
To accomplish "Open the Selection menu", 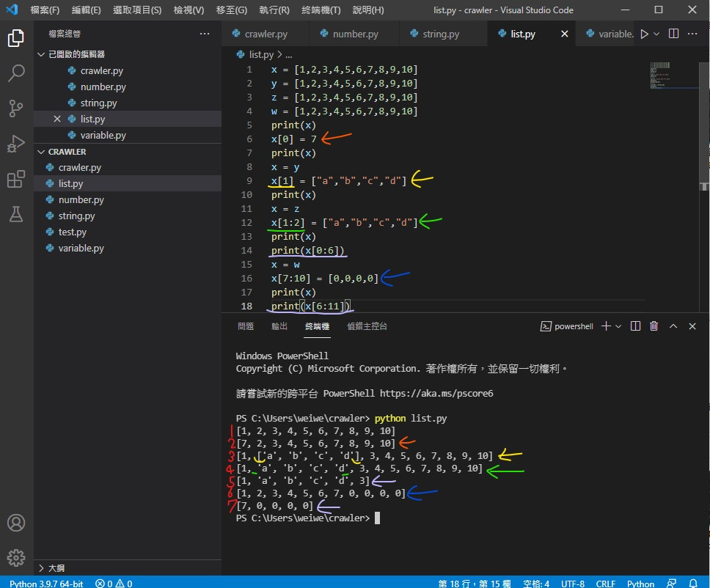I will [x=136, y=10].
